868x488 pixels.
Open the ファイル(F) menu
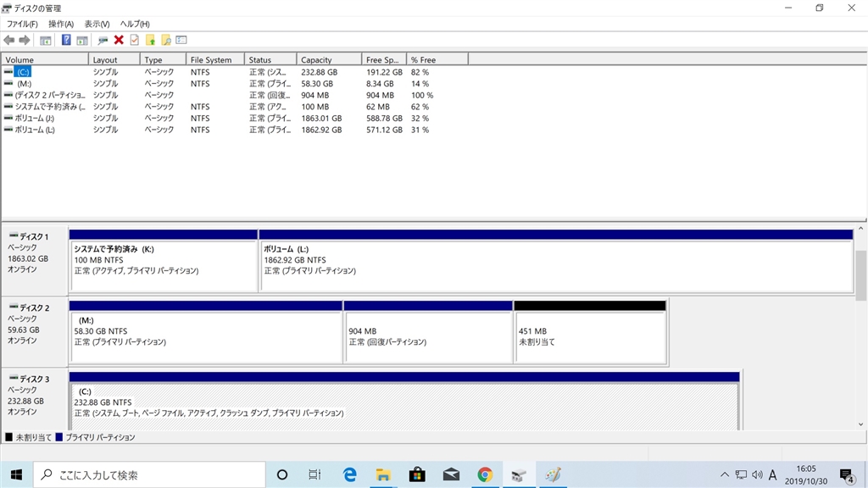pos(22,24)
